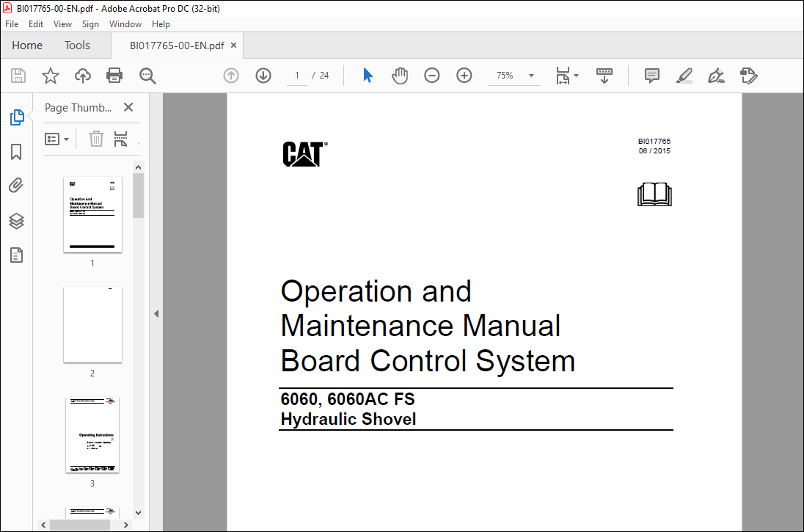Click the "Page Thumb..." panel title
804x532 pixels.
click(78, 108)
